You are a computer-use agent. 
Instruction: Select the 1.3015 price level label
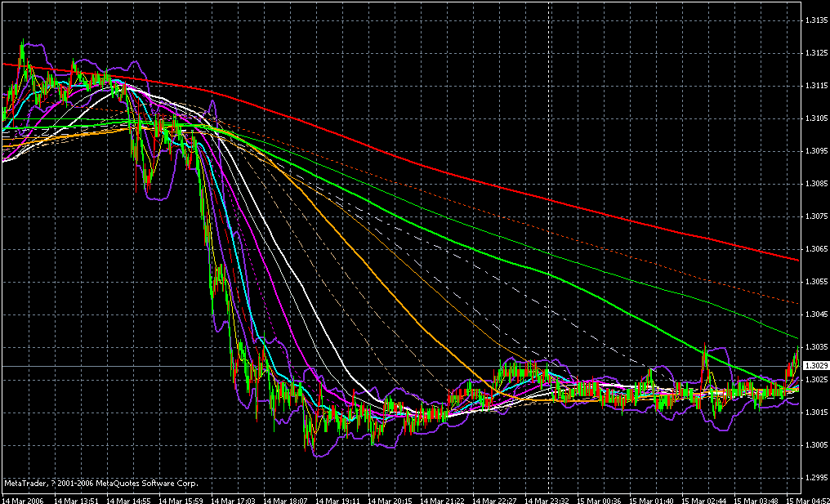816,413
